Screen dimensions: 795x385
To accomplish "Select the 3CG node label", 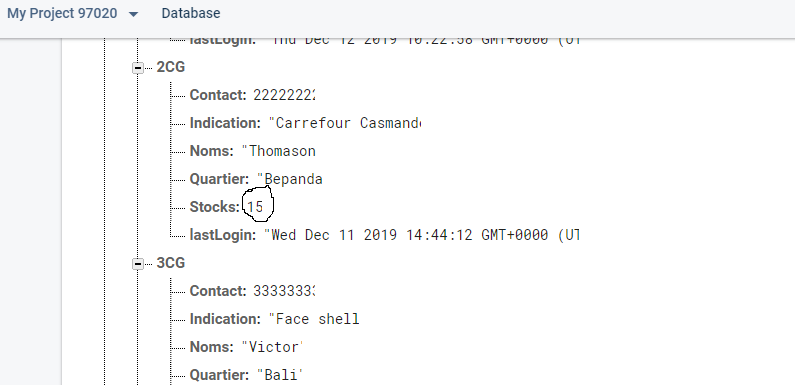I will [x=171, y=263].
